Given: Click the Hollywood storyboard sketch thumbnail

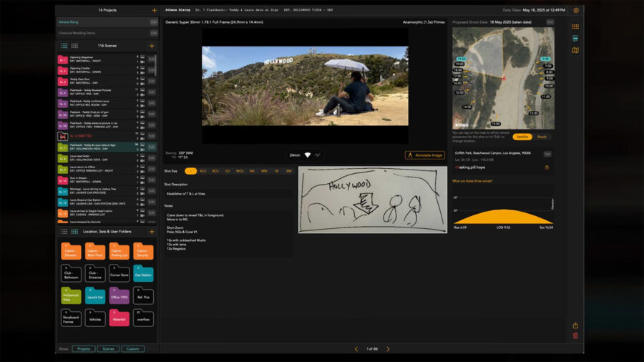Looking at the screenshot, I should coord(373,200).
